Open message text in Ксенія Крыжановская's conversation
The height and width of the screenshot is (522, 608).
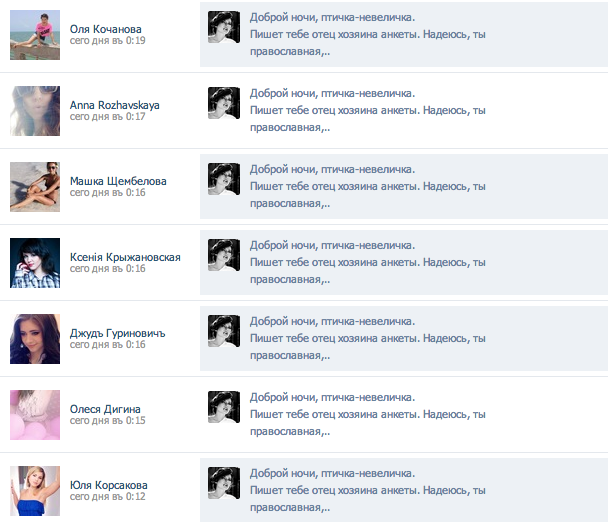[x=368, y=263]
